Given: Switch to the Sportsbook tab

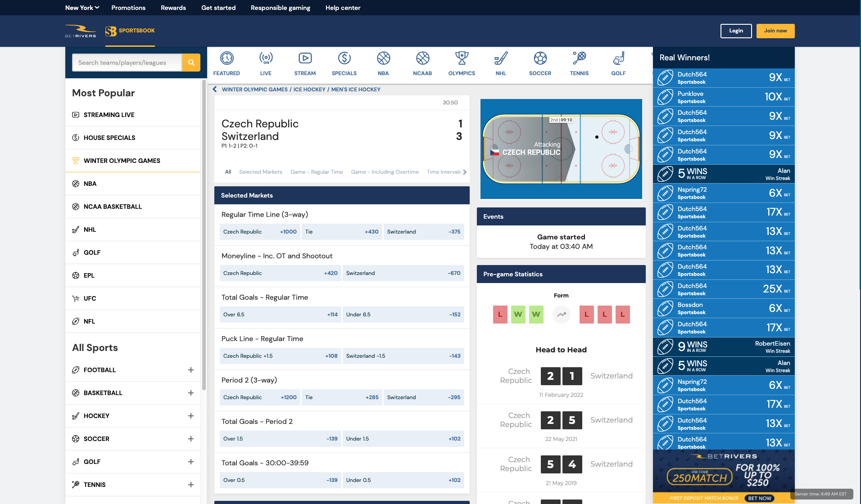Looking at the screenshot, I should (x=130, y=31).
